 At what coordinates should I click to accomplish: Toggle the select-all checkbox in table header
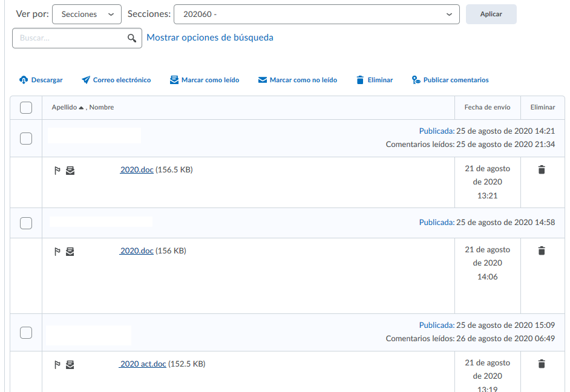coord(26,108)
